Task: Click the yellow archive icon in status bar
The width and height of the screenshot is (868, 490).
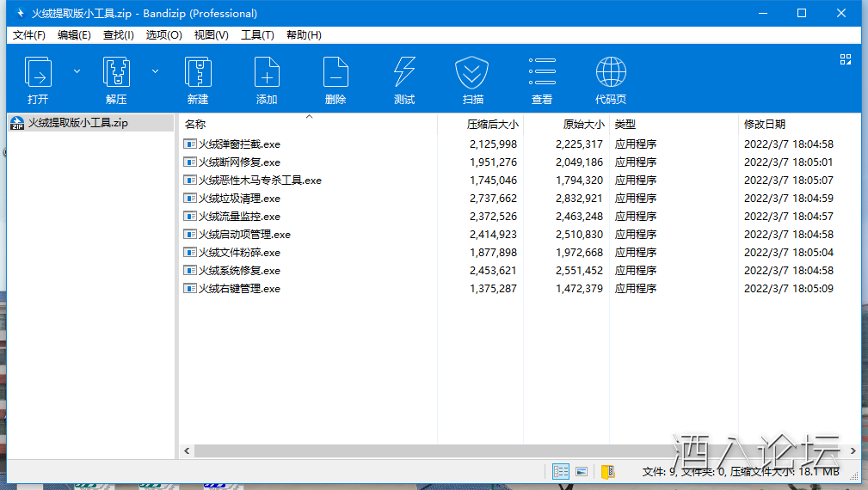Action: click(608, 472)
